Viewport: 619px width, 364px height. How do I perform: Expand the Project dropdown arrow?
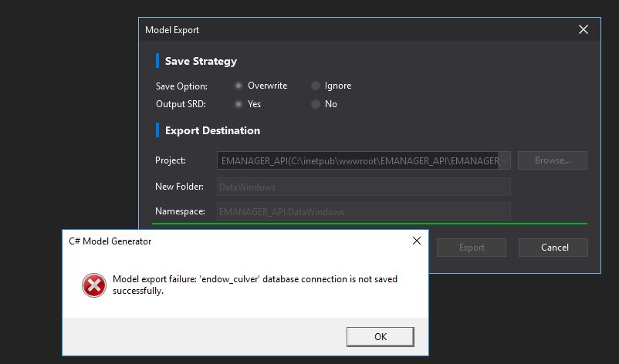[x=504, y=160]
